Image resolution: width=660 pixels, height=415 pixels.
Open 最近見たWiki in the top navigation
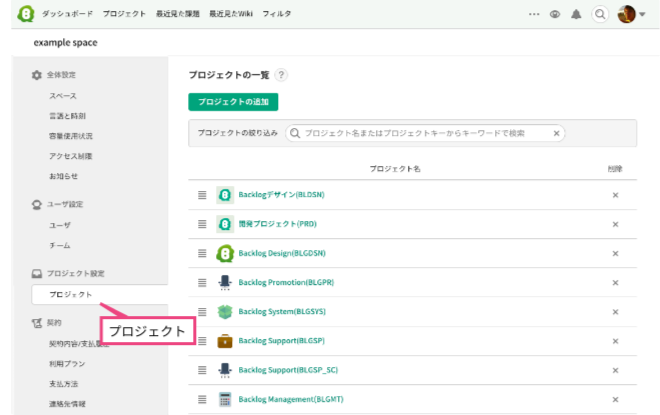pos(231,14)
